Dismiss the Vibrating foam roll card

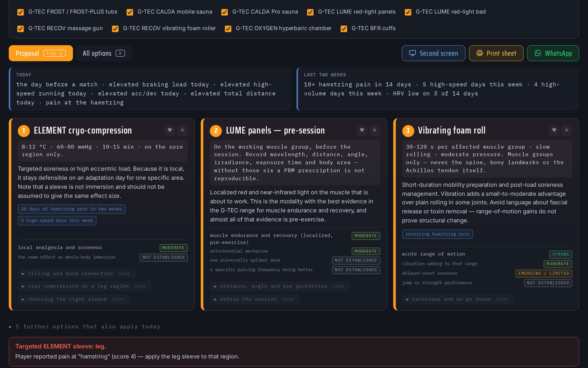click(567, 130)
